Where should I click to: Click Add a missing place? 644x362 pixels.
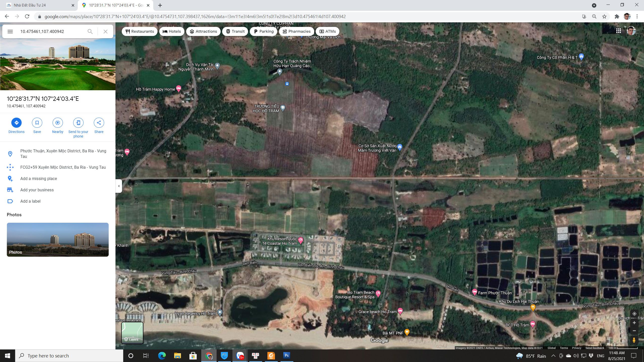coord(58,178)
